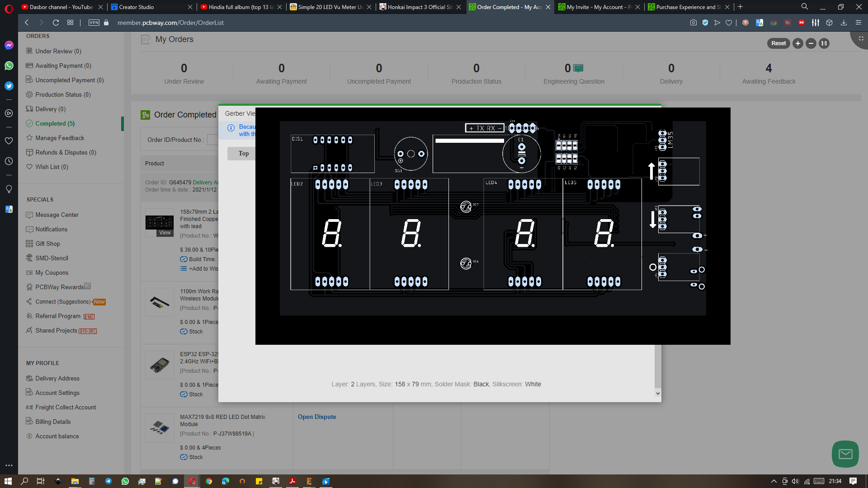Search tabs with magnifier icon
The width and height of the screenshot is (868, 488).
pyautogui.click(x=805, y=7)
